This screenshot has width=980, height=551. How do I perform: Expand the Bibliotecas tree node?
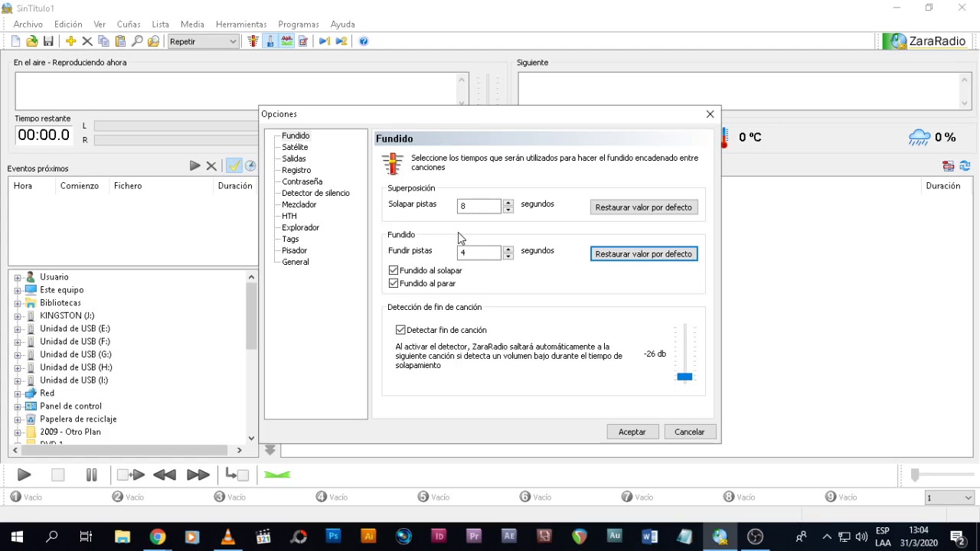(x=18, y=303)
